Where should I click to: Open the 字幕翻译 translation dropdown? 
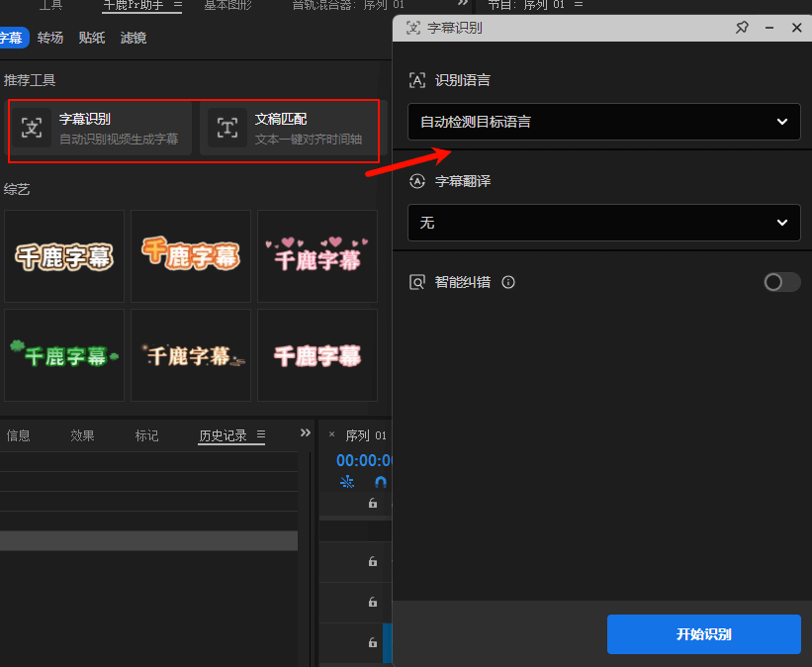[x=603, y=223]
